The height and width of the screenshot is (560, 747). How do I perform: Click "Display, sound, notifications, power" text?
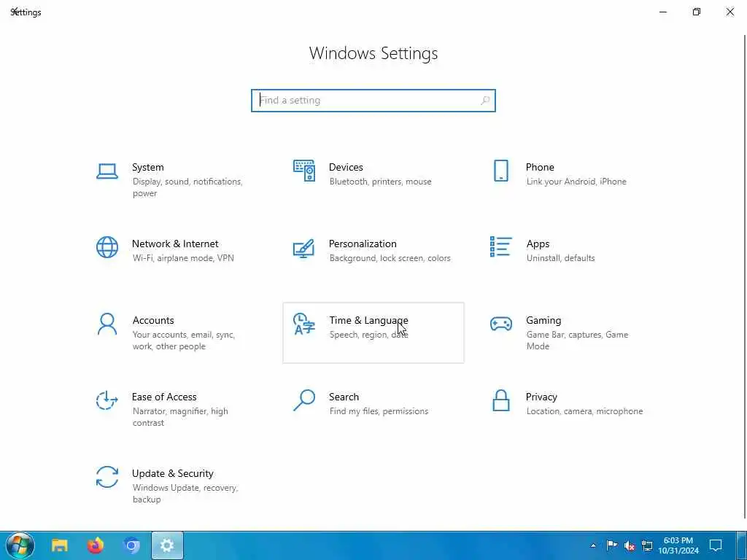coord(187,187)
